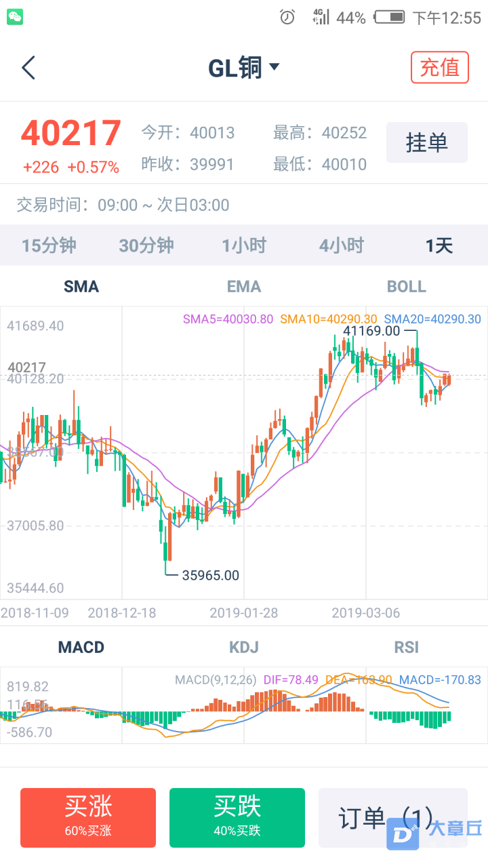Expand the GL铜 product dropdown

[243, 68]
